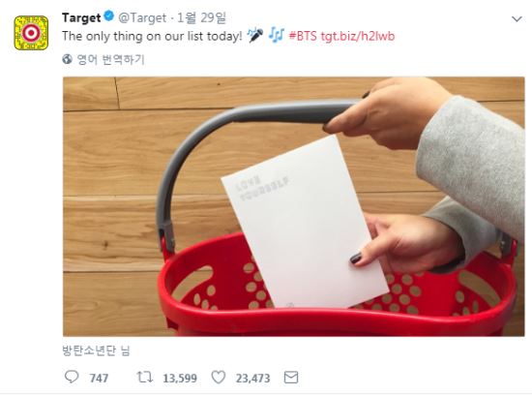View the 23,473 likes count
This screenshot has height=396, width=532.
click(253, 378)
